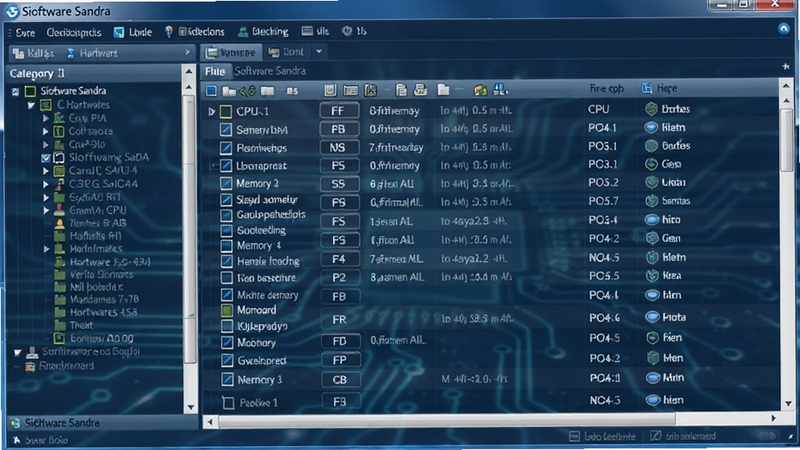Click the CB button in Memory 3 row
Viewport: 800px width, 450px height.
point(340,380)
